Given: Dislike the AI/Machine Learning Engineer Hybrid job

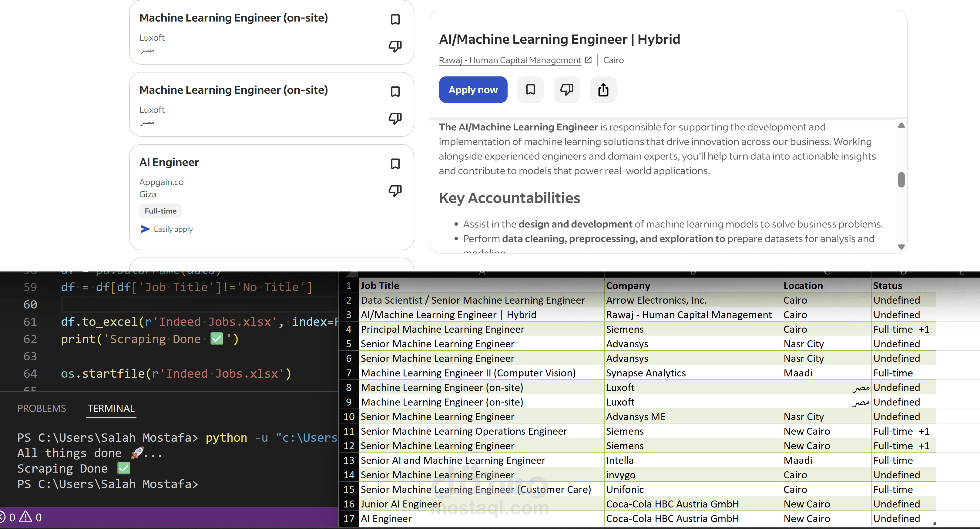Looking at the screenshot, I should (566, 89).
